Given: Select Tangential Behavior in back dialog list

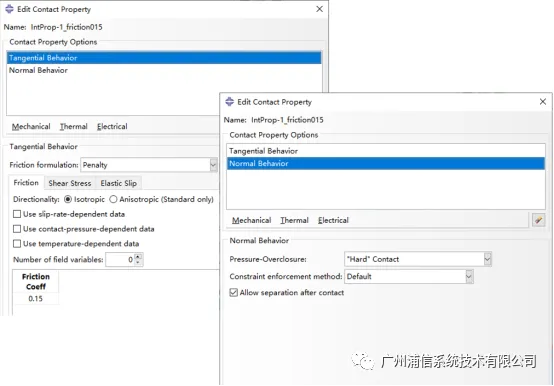Looking at the screenshot, I should 164,58.
